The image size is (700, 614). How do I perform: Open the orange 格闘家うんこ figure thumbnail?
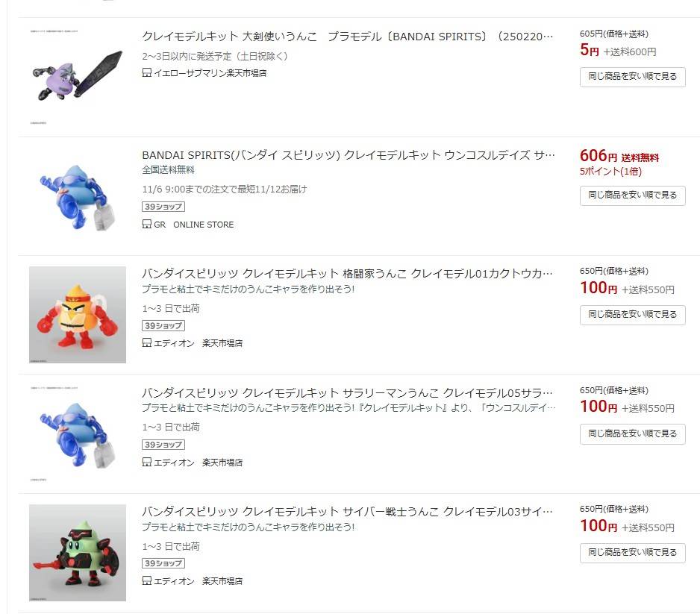click(78, 315)
